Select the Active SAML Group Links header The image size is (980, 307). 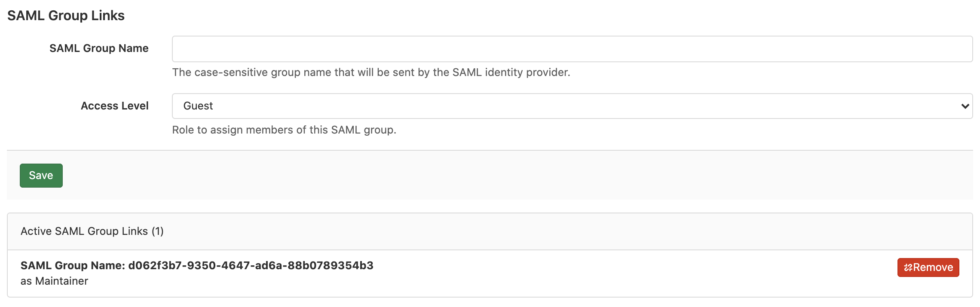point(91,231)
